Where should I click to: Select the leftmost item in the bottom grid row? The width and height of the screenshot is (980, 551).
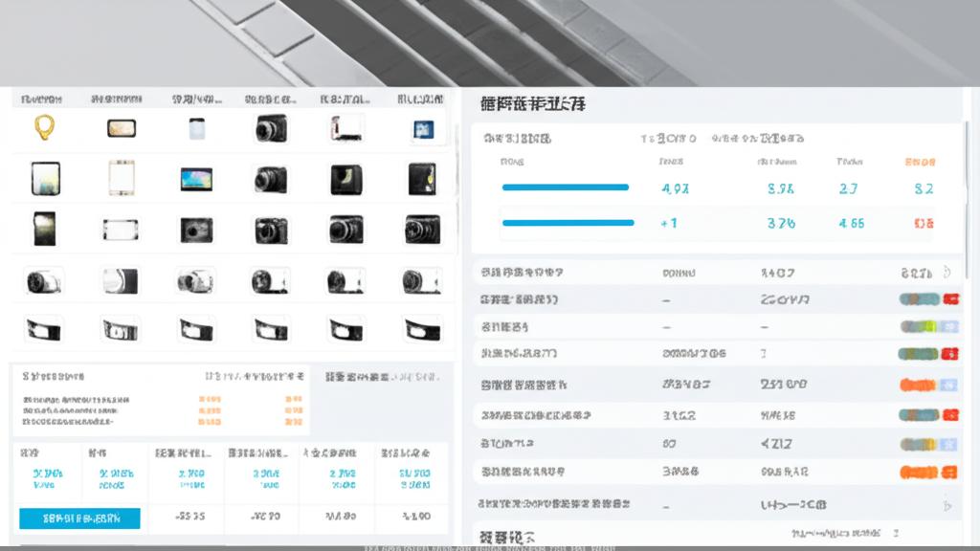point(44,330)
